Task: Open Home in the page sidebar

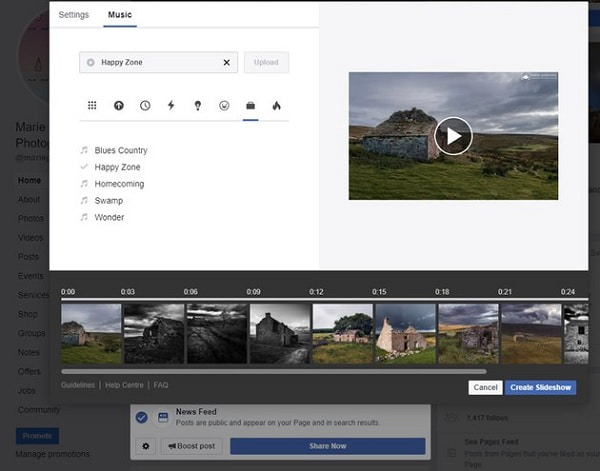Action: point(29,180)
